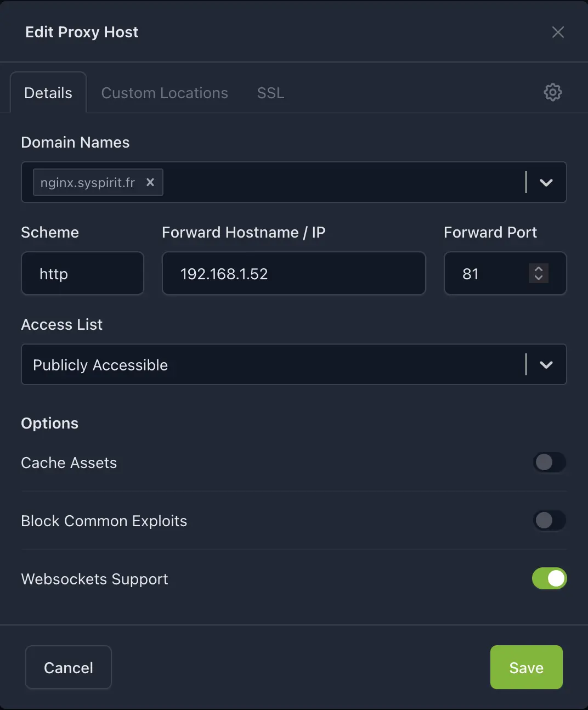
Task: Open the settings gear icon
Action: 553,92
